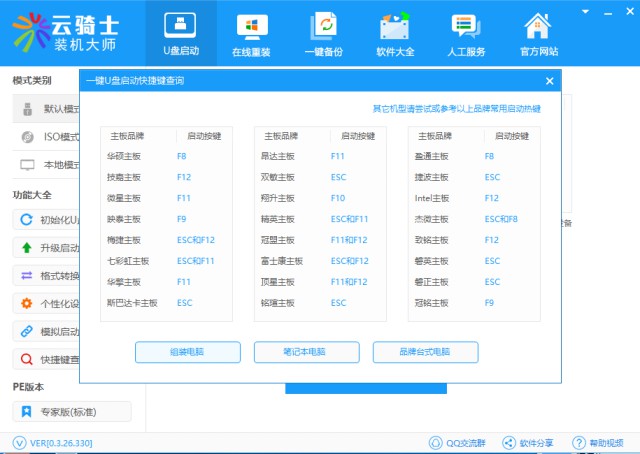Viewport: 640px width, 454px height.
Task: Click the version V icon
Action: 19,443
